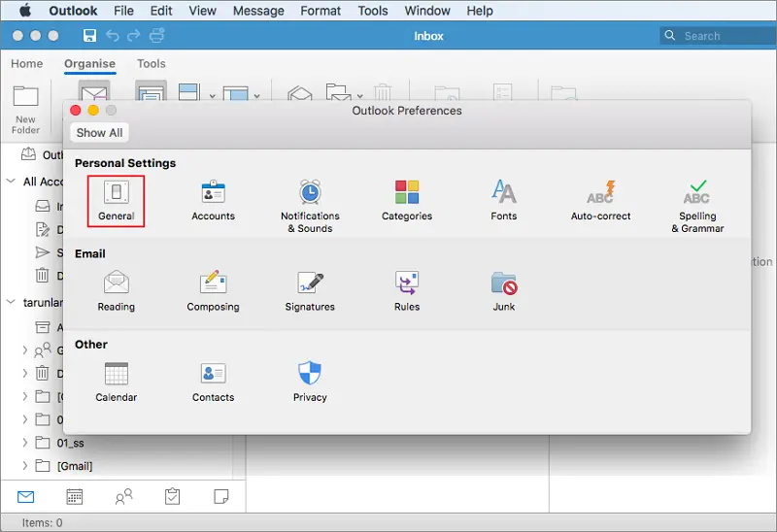Open Composing email preferences
Screen dimensions: 777x532
213,291
